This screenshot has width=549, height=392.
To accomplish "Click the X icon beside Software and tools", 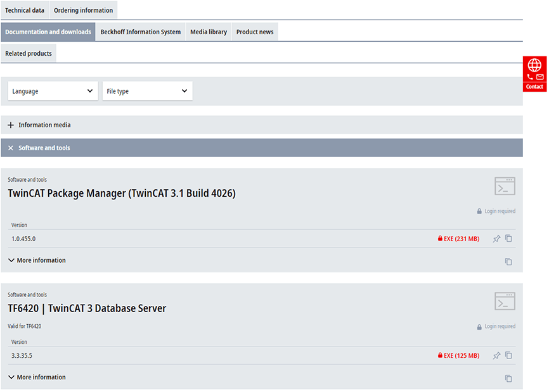I will pyautogui.click(x=11, y=148).
